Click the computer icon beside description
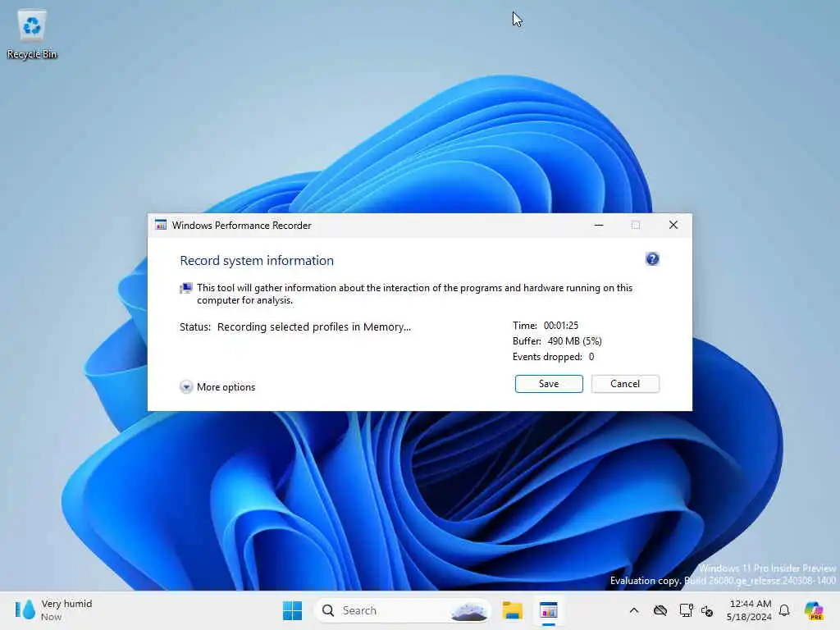The image size is (840, 630). point(185,289)
